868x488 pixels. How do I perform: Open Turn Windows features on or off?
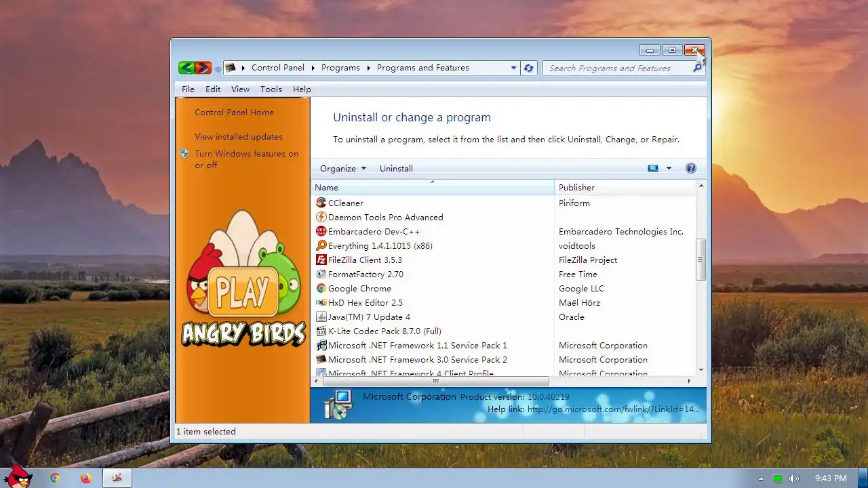pos(246,159)
